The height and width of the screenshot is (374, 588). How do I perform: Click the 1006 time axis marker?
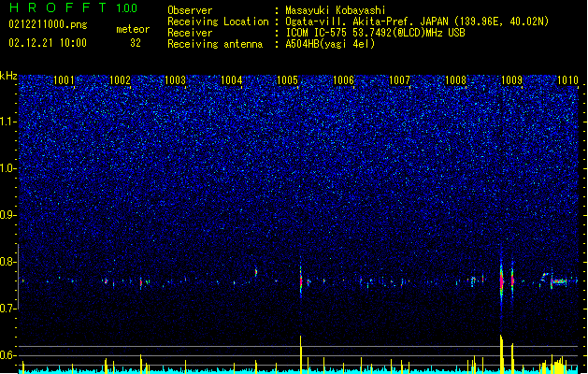tap(343, 80)
